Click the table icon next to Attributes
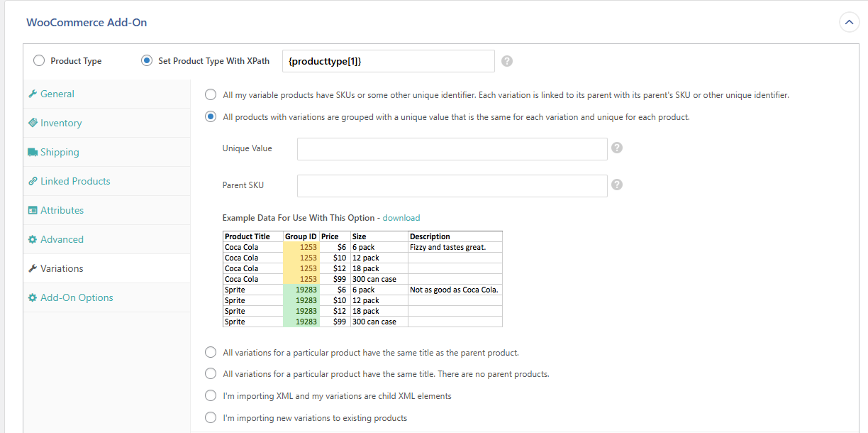 [x=33, y=210]
